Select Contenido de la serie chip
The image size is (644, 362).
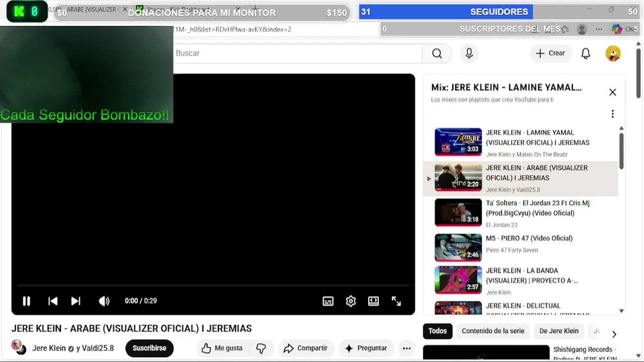tap(493, 331)
